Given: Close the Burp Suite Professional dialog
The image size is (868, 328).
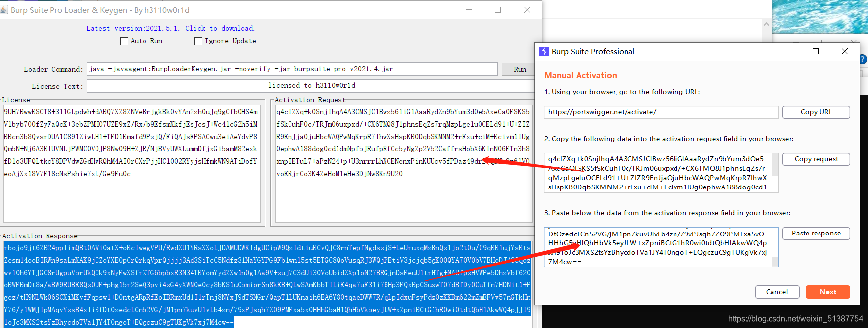Looking at the screenshot, I should tap(845, 51).
